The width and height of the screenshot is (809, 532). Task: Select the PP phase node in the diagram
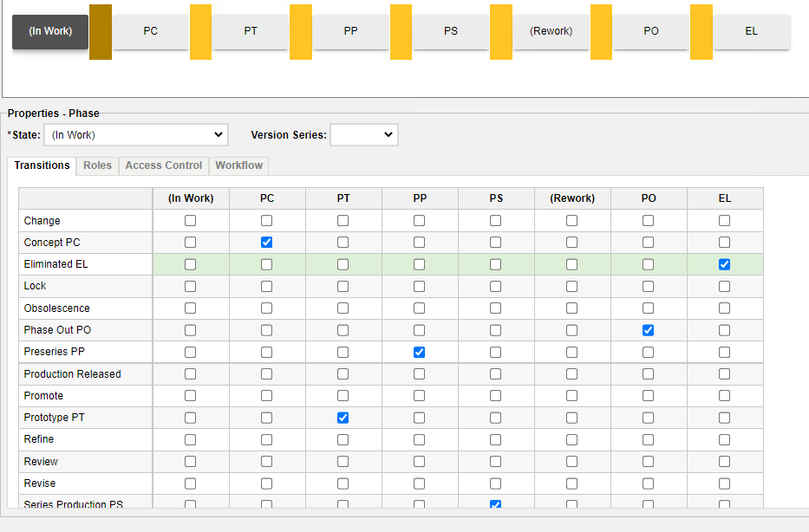point(350,30)
